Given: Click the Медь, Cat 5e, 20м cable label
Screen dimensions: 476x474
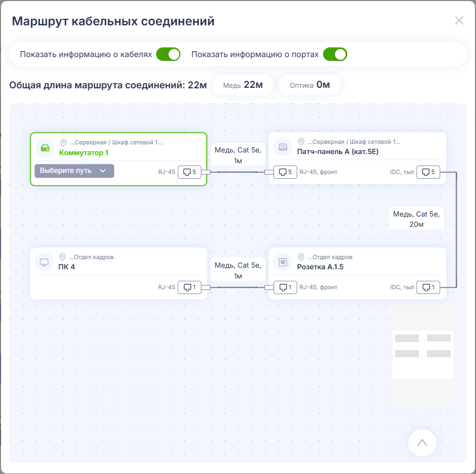Looking at the screenshot, I should 416,219.
